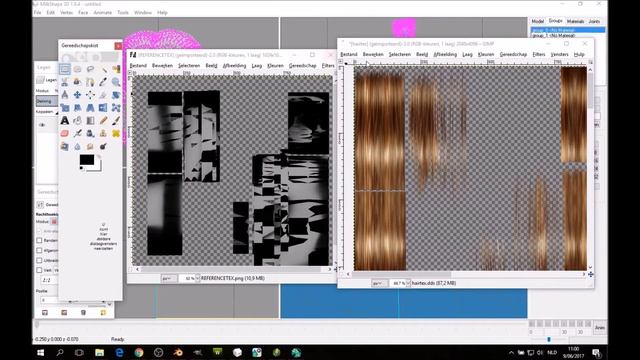Select the Text tool
Screen dimensions: 640x360
[64, 120]
